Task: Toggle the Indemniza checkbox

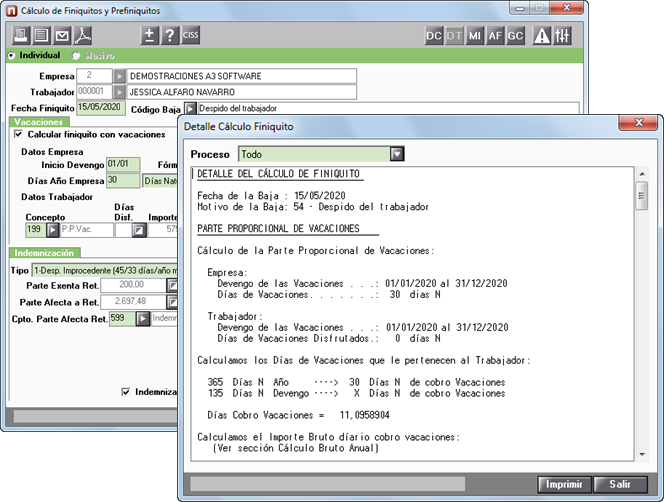Action: (x=126, y=392)
